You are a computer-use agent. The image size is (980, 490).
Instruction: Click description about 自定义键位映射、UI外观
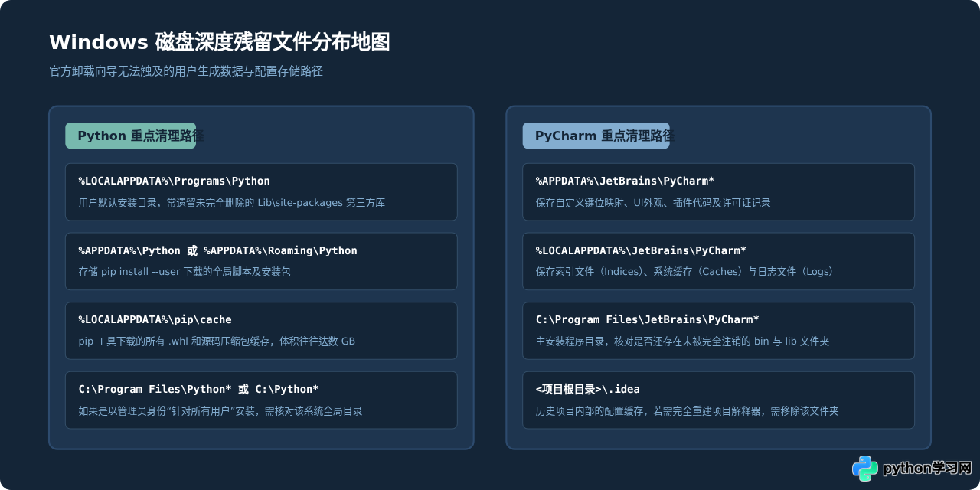(653, 203)
